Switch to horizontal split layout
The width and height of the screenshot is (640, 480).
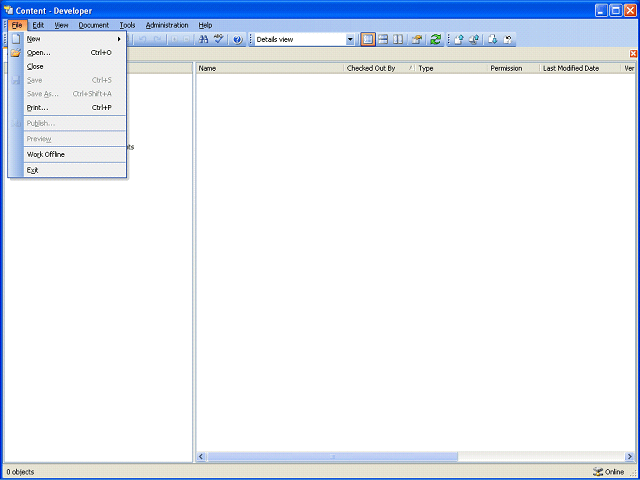click(x=383, y=40)
